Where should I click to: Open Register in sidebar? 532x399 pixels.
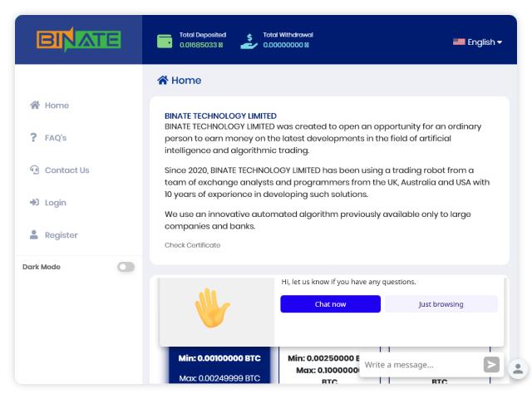(61, 235)
